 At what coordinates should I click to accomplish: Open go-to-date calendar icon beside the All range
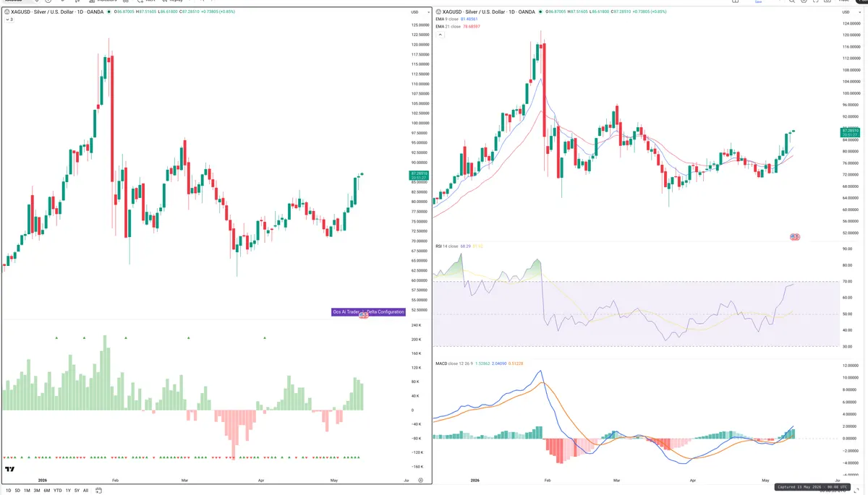[x=98, y=491]
